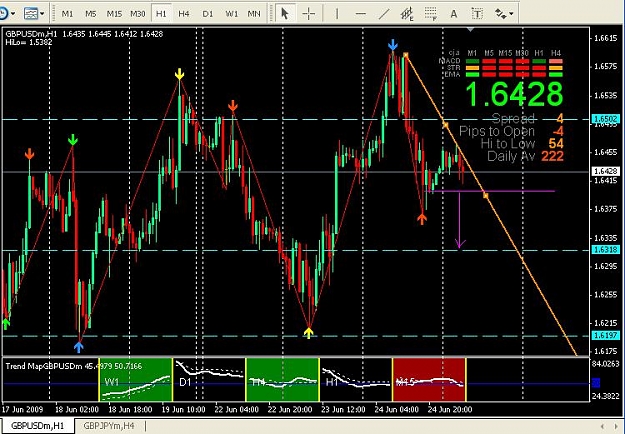Click the Pips to Open label
Image resolution: width=625 pixels, height=434 pixels.
pos(497,131)
